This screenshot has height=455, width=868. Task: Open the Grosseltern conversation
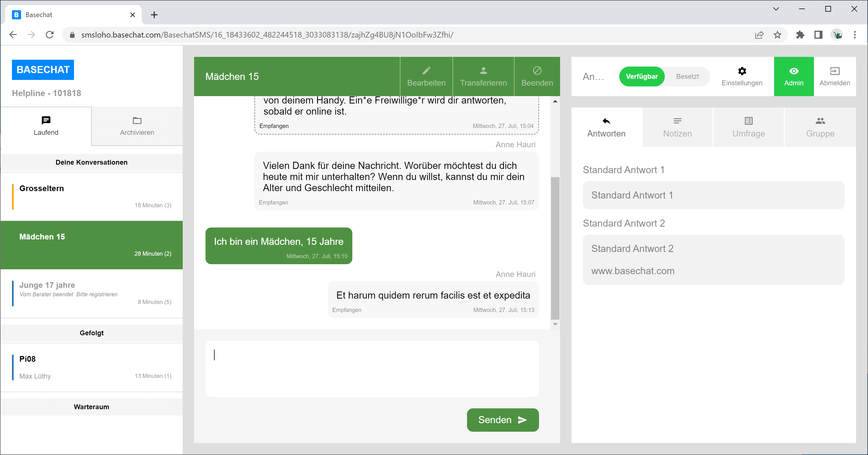pyautogui.click(x=91, y=197)
